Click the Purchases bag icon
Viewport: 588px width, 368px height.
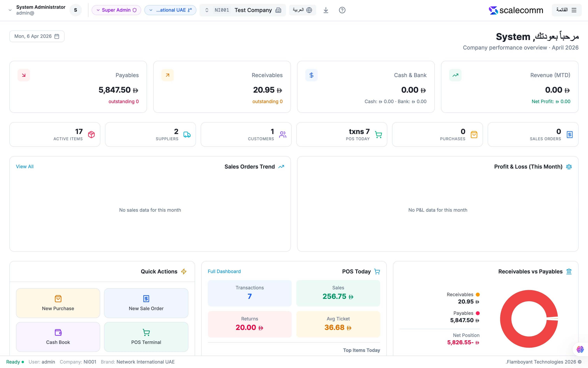point(474,135)
